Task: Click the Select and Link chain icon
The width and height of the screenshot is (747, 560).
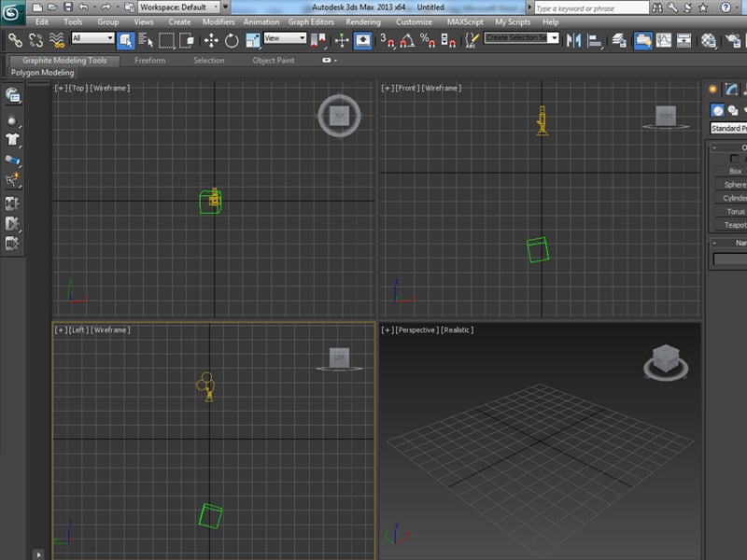Action: tap(15, 40)
